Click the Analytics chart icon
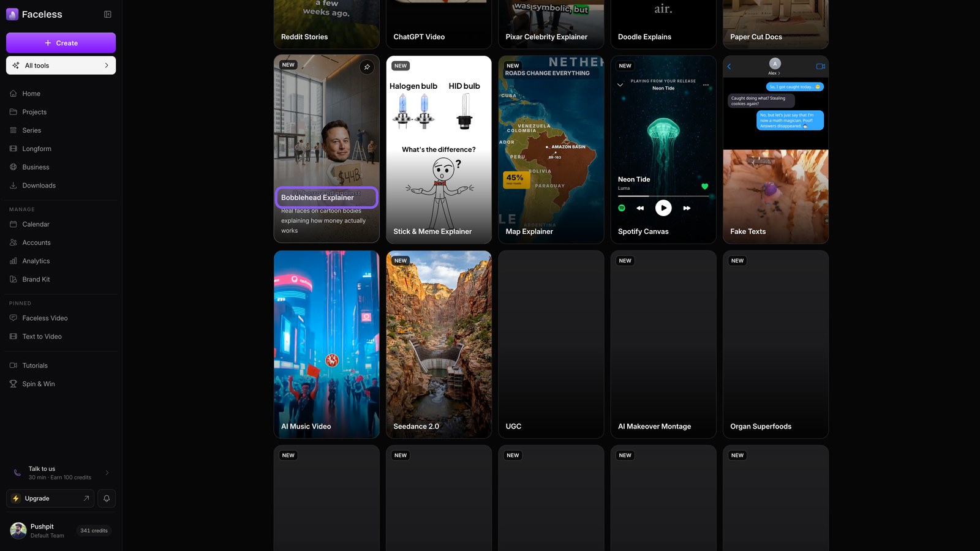Screen dimensions: 980x551 (13, 261)
